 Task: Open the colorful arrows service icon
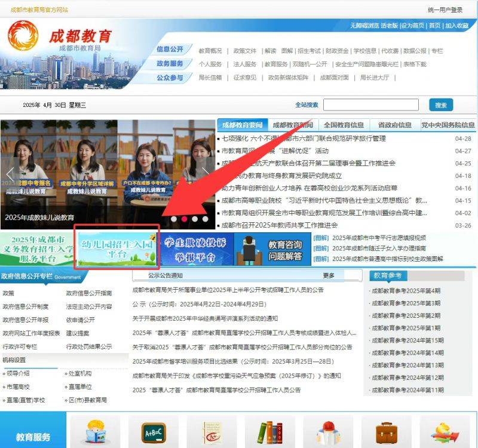point(445,432)
